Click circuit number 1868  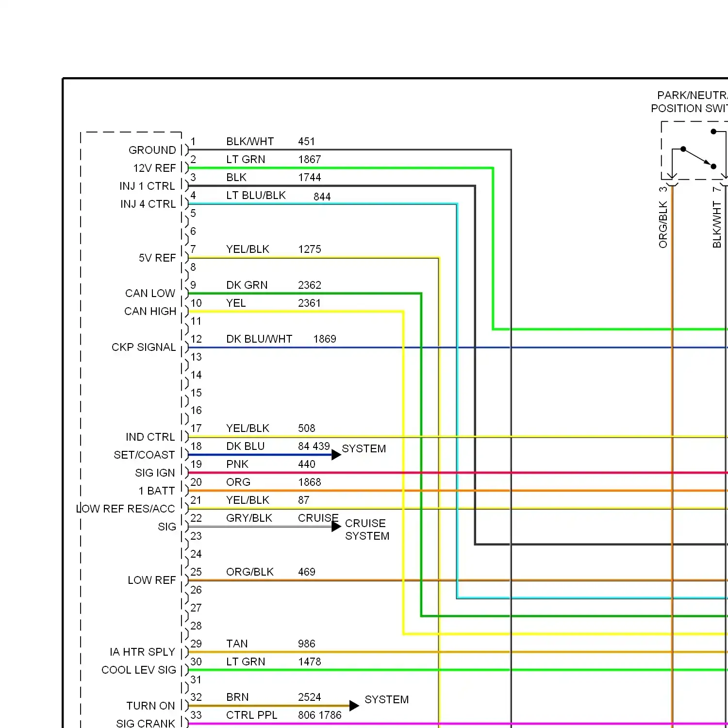click(x=310, y=482)
